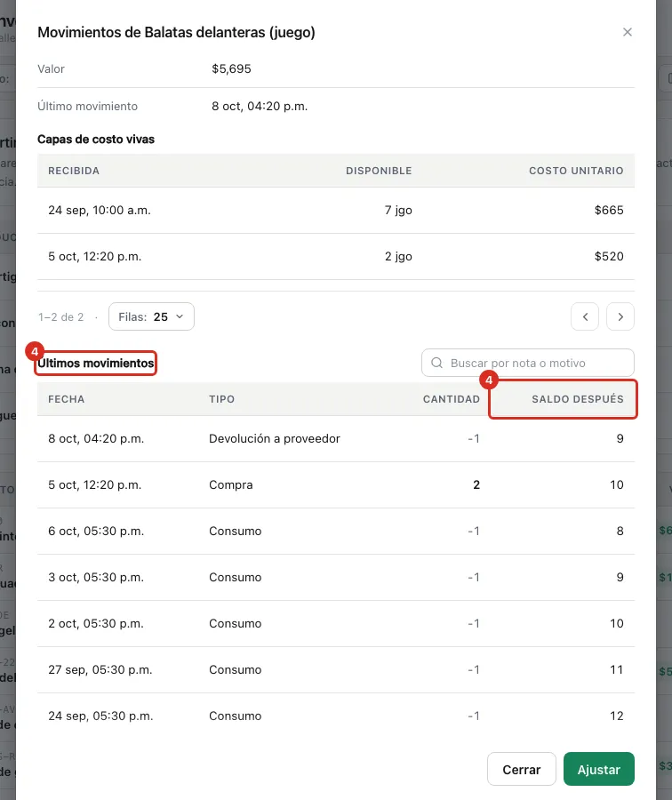
Task: Click the RECIBIDA column header
Action: (x=74, y=171)
